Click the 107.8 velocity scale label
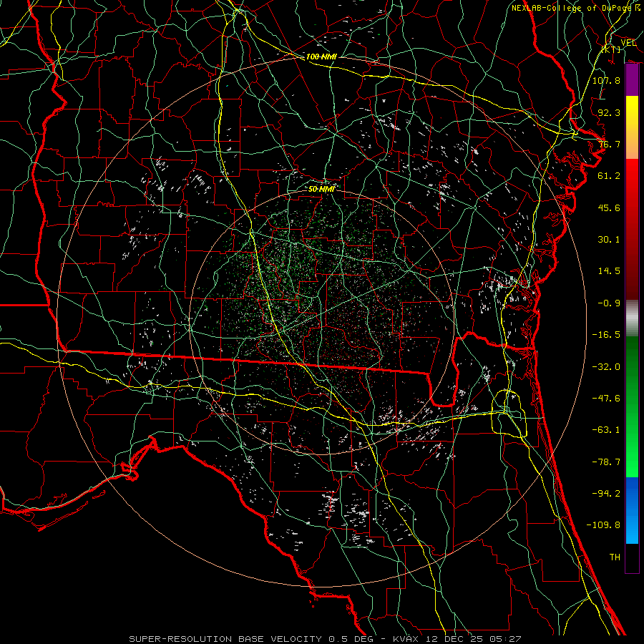Viewport: 644px width, 644px height. tap(606, 80)
